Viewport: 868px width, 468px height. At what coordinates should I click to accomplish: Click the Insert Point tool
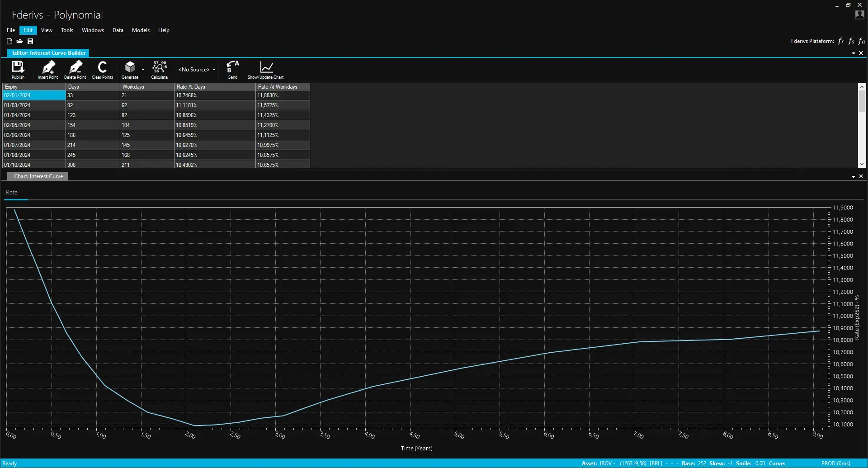(48, 69)
